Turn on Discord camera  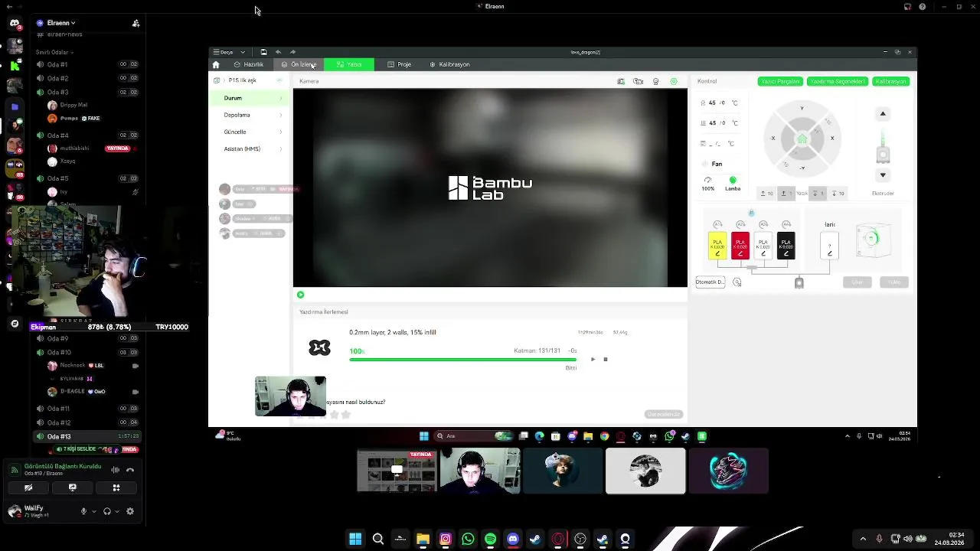pos(28,487)
